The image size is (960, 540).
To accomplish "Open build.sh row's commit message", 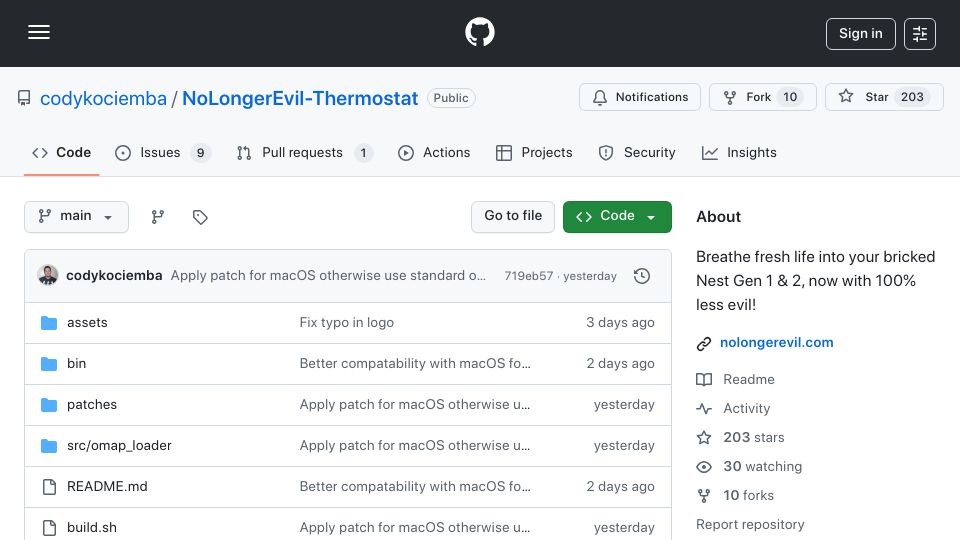I will click(415, 528).
